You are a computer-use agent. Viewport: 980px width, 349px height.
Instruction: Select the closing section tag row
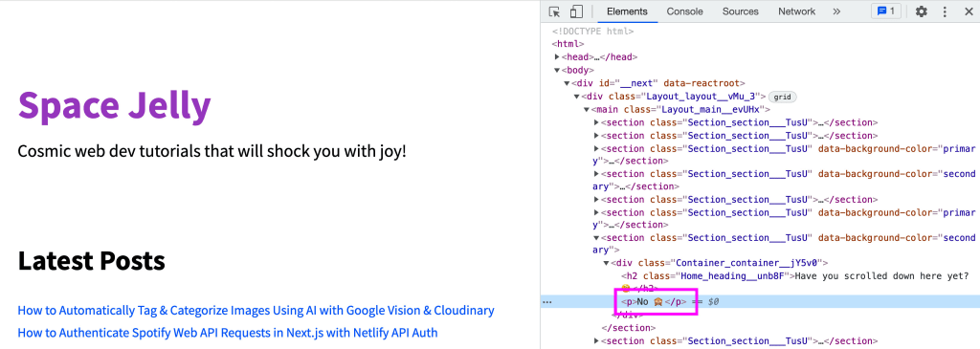[628, 328]
